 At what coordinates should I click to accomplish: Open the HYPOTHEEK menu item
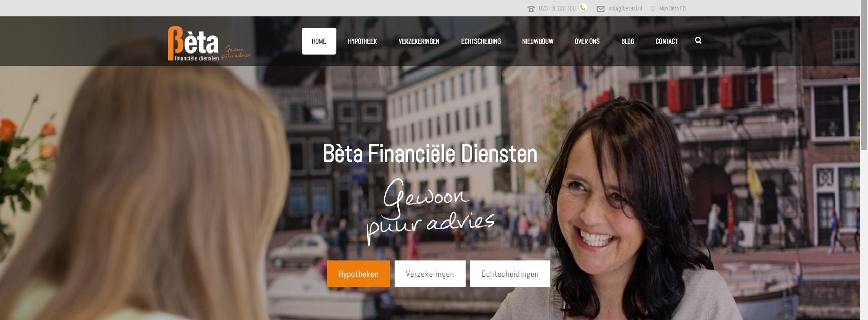(x=362, y=41)
